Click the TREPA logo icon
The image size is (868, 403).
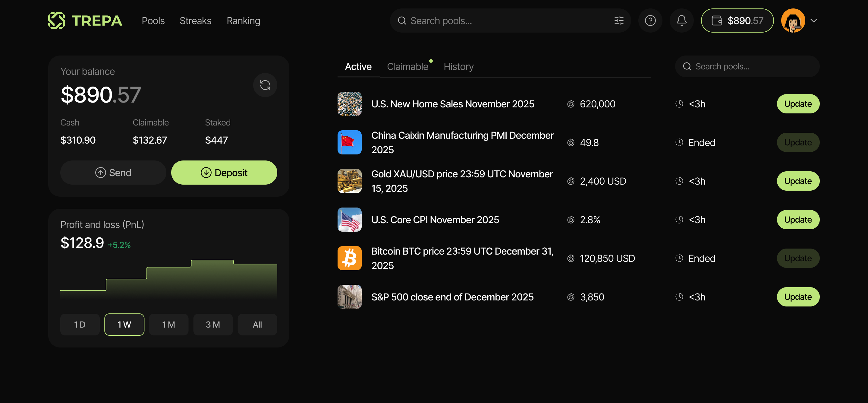click(56, 21)
